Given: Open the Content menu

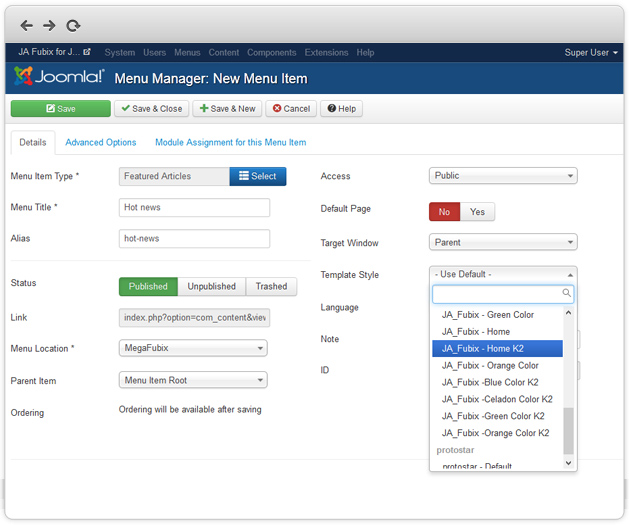Looking at the screenshot, I should [223, 53].
